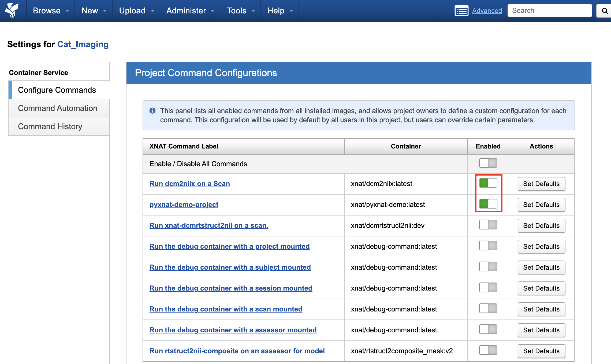Image resolution: width=611 pixels, height=364 pixels.
Task: Open the Upload dropdown menu
Action: coord(136,11)
